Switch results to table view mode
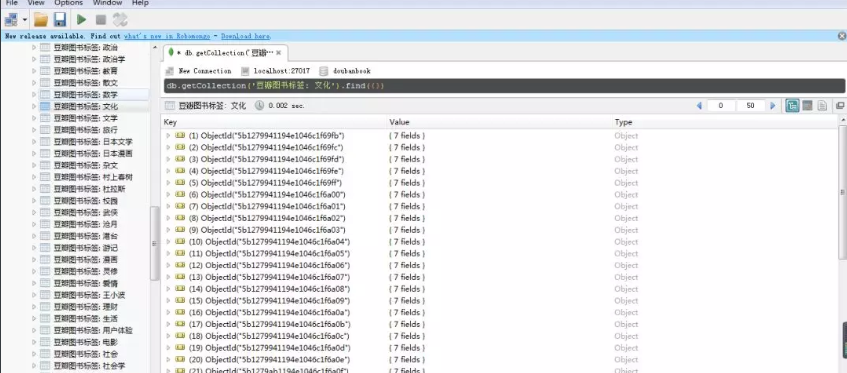The image size is (847, 373). (808, 106)
